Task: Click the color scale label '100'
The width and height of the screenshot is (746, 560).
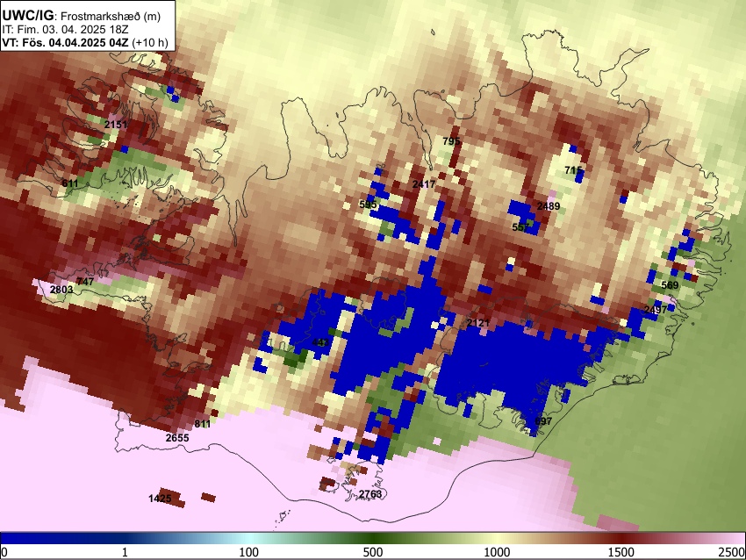Action: 249,552
